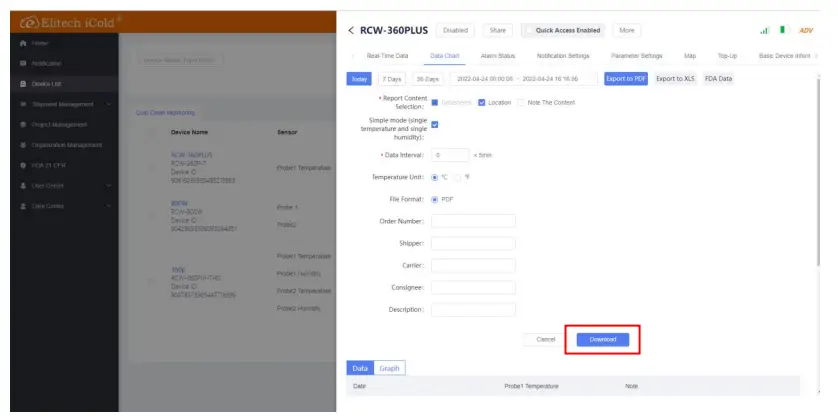The width and height of the screenshot is (838, 416).
Task: Click the Share button
Action: click(x=498, y=30)
